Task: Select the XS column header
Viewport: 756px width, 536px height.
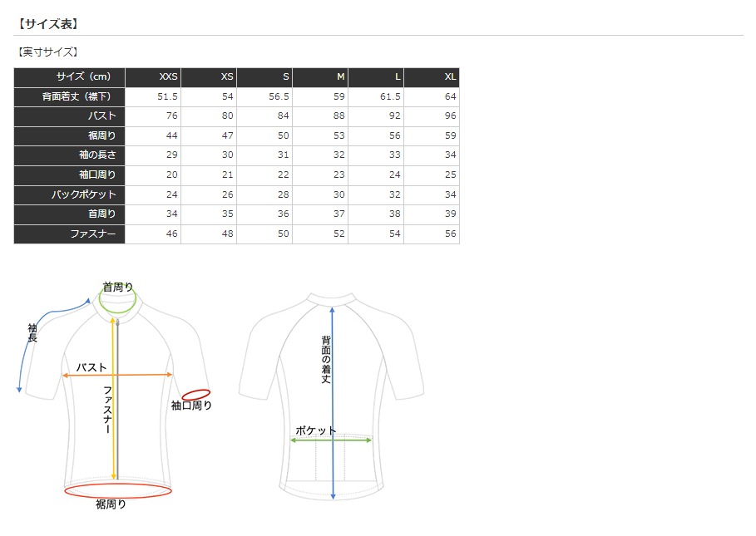Action: [209, 77]
